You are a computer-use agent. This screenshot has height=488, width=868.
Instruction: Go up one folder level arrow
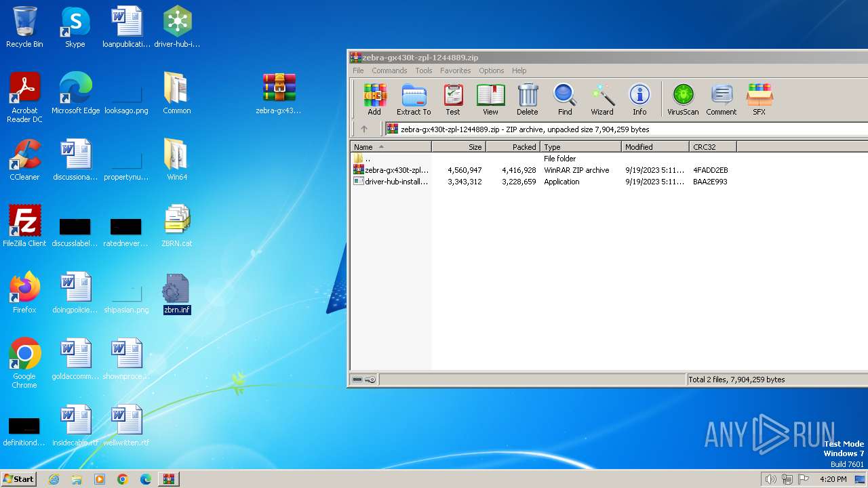pos(364,129)
